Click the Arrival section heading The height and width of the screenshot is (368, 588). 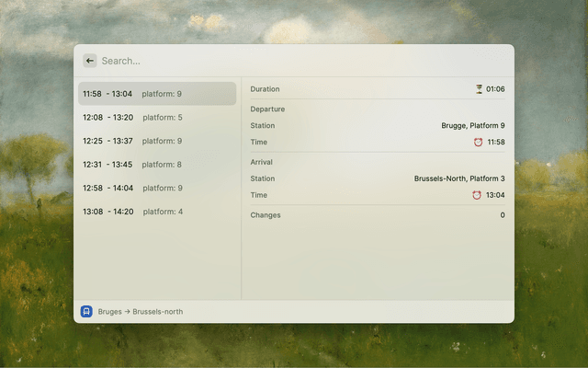click(261, 162)
